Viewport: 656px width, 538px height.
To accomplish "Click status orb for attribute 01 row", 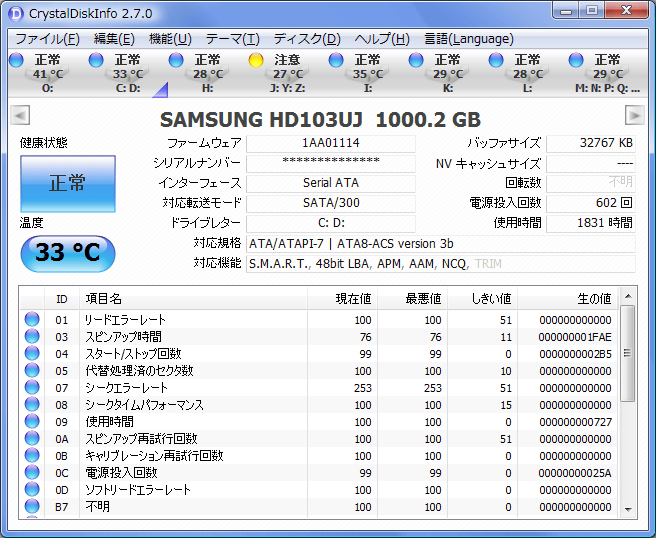I will pyautogui.click(x=32, y=319).
